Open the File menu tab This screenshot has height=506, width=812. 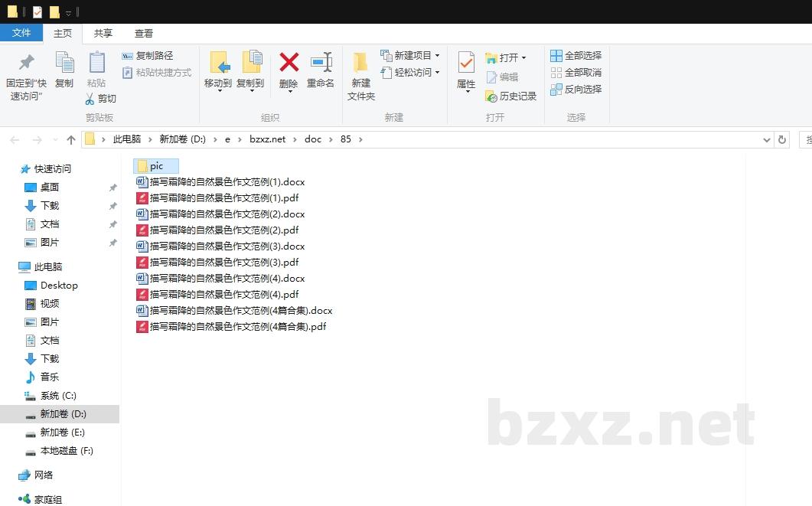(21, 33)
